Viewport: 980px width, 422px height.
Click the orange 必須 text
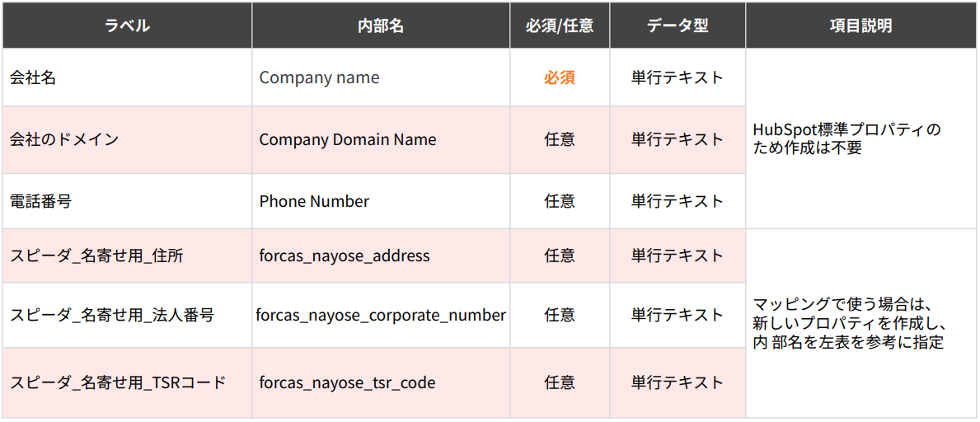tap(560, 77)
